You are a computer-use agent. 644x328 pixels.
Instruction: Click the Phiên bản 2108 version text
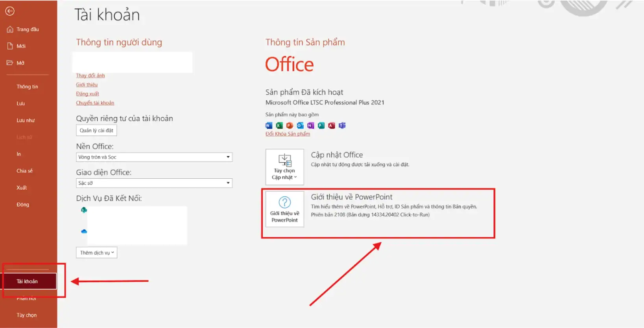(370, 215)
